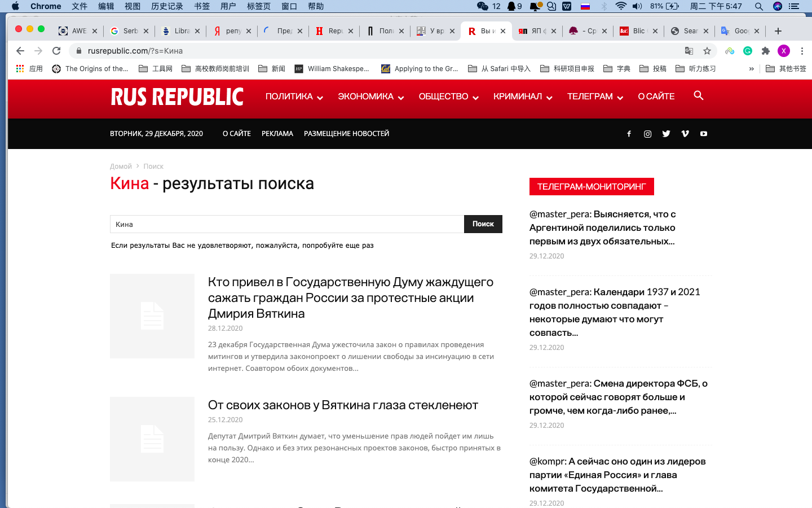Open the purple profile avatar
Screen dimensions: 812x508
784,51
